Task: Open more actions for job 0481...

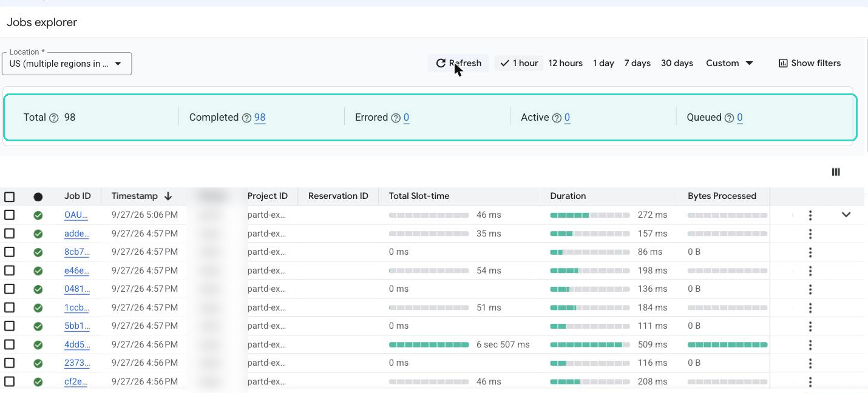Action: point(810,289)
